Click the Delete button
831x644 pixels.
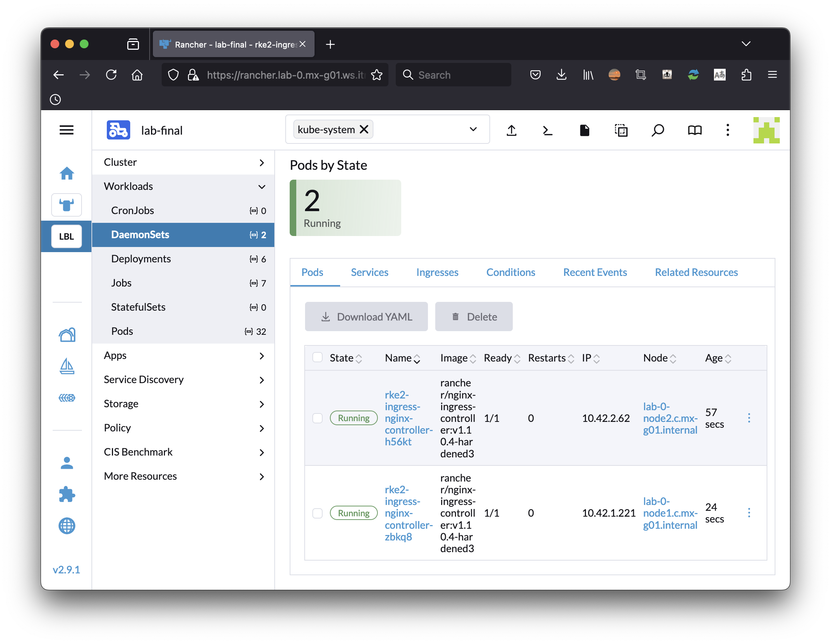click(474, 317)
